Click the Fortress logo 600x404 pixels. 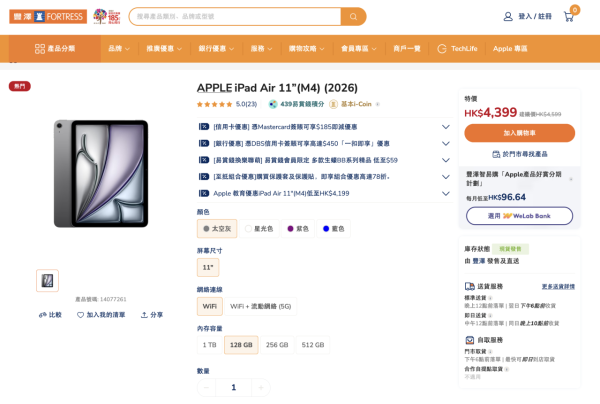tap(48, 16)
